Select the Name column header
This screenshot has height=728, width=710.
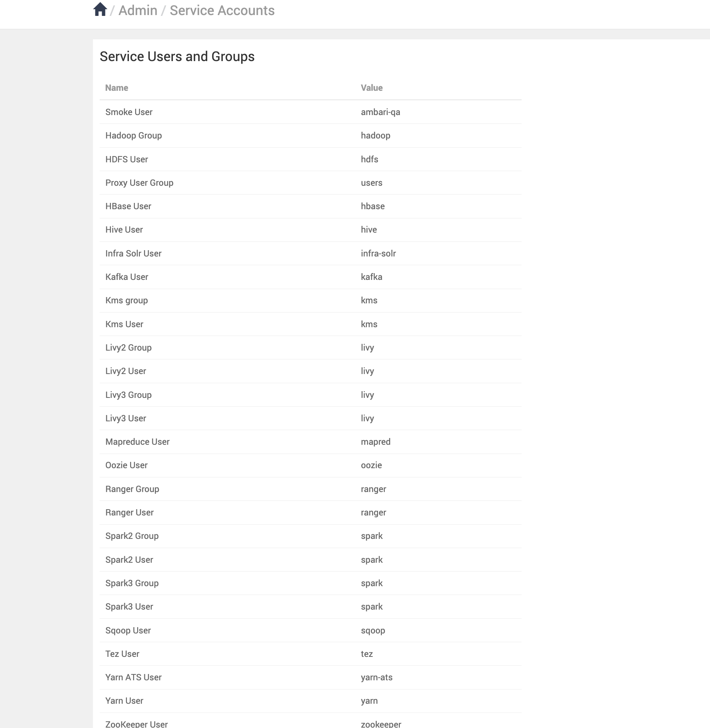pos(116,88)
